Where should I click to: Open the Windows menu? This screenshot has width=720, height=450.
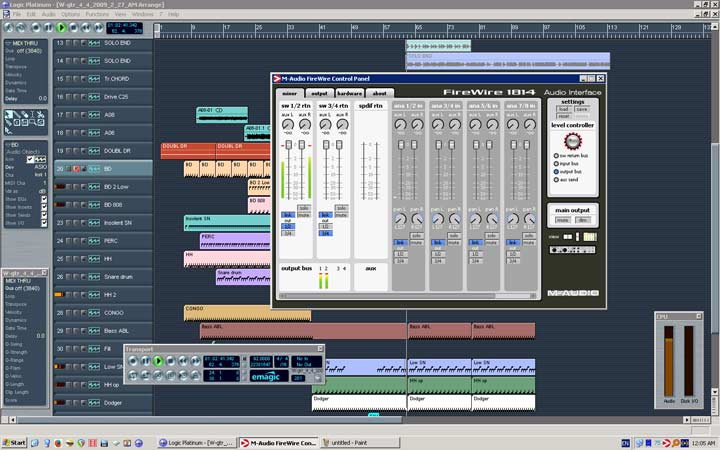[142, 14]
